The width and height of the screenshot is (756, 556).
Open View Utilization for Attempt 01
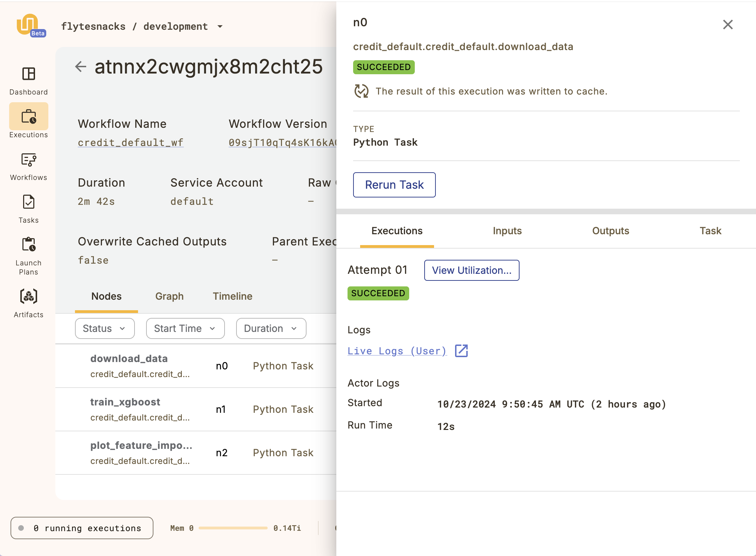click(x=472, y=270)
